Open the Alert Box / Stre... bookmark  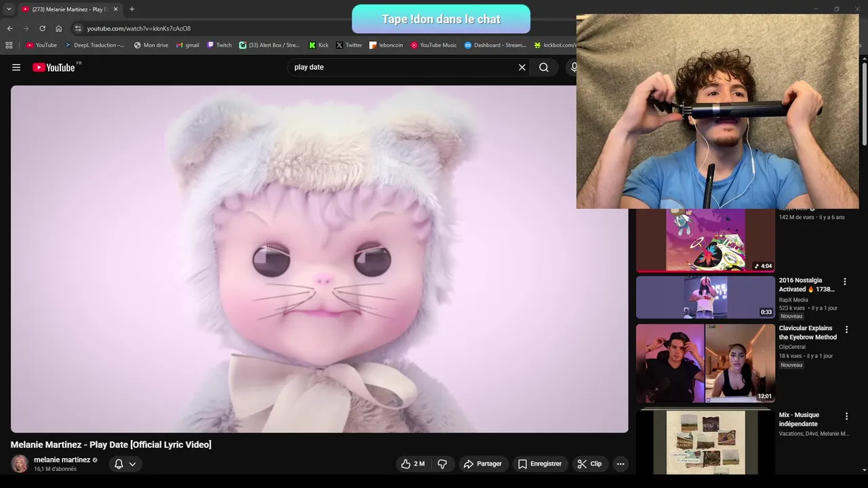[269, 45]
